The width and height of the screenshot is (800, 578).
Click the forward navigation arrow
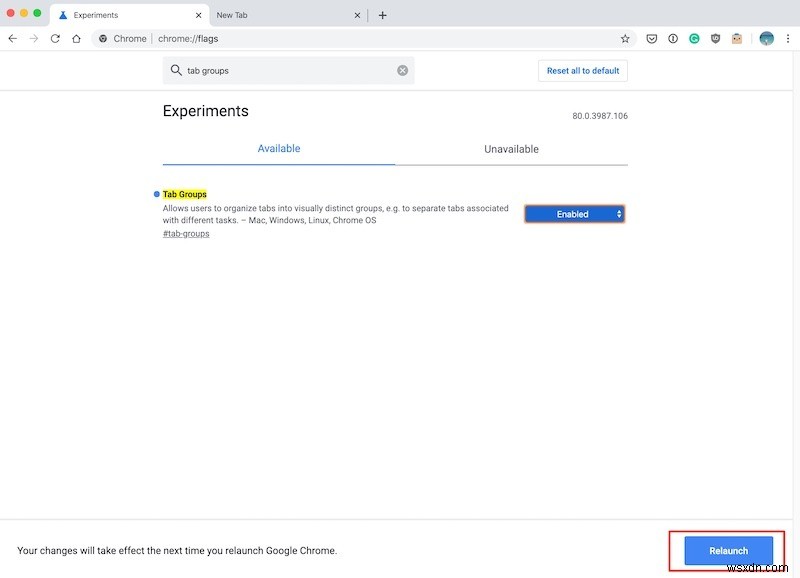[34, 39]
